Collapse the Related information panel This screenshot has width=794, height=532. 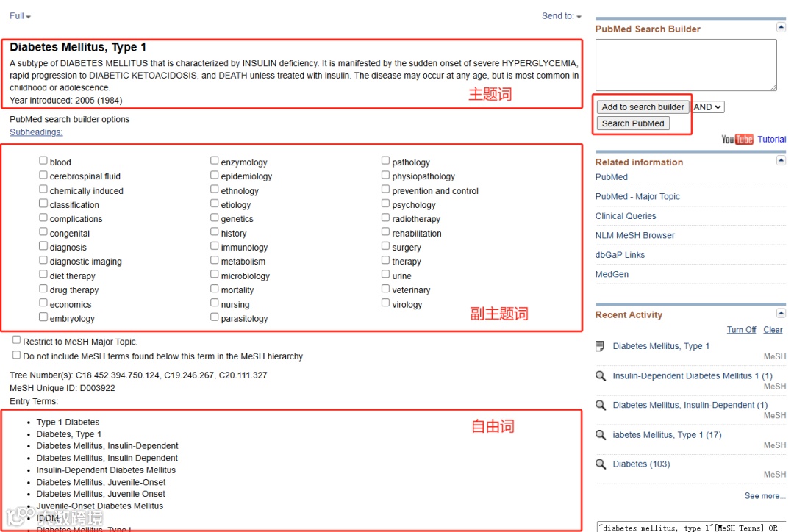coord(781,160)
